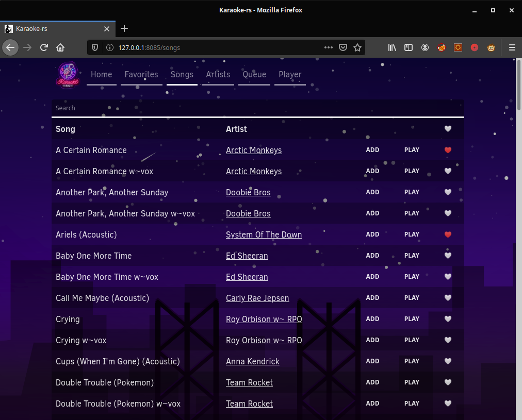Open Firefox hamburger menu
Image resolution: width=522 pixels, height=420 pixels.
512,47
